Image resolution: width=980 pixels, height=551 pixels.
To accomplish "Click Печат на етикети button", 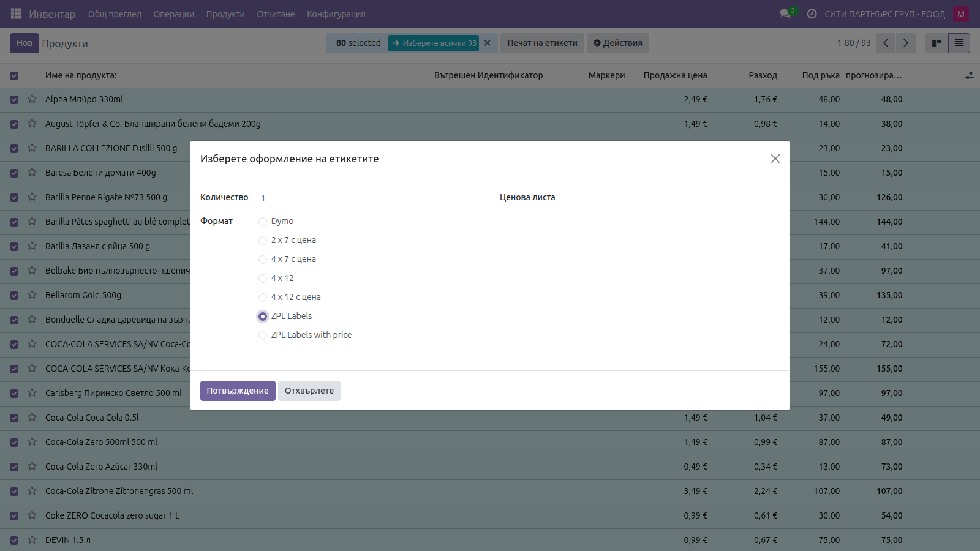I will [x=542, y=43].
